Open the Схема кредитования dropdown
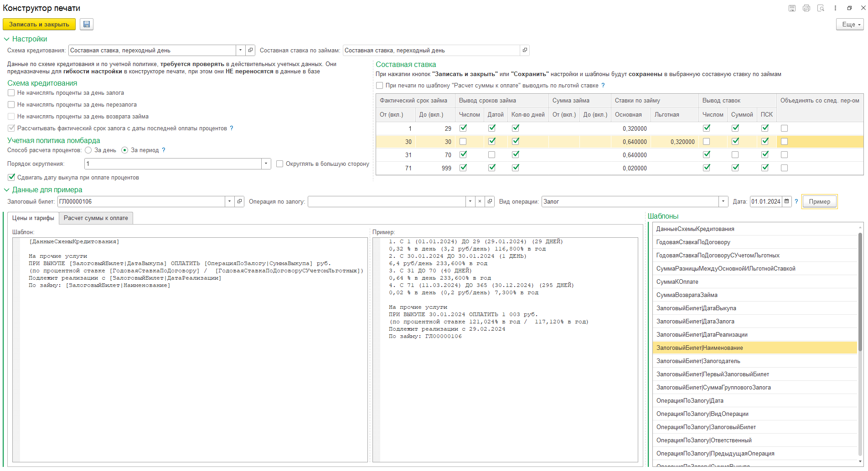 pyautogui.click(x=240, y=50)
